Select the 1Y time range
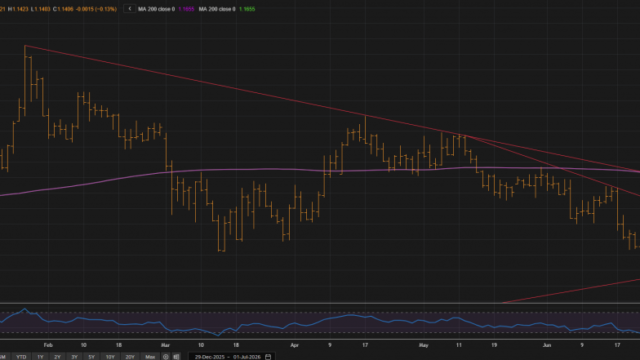Viewport: 640px width, 360px height. click(x=40, y=357)
